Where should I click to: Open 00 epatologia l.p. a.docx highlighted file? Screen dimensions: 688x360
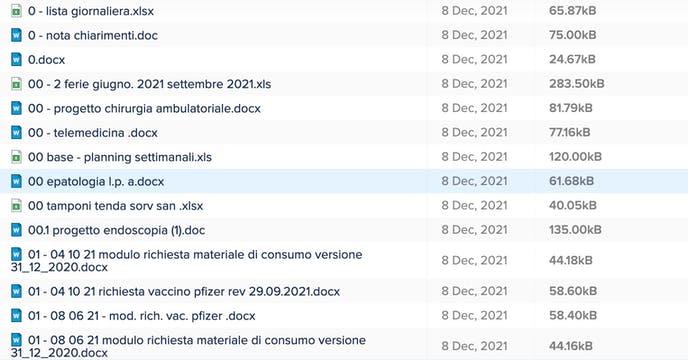coord(96,181)
